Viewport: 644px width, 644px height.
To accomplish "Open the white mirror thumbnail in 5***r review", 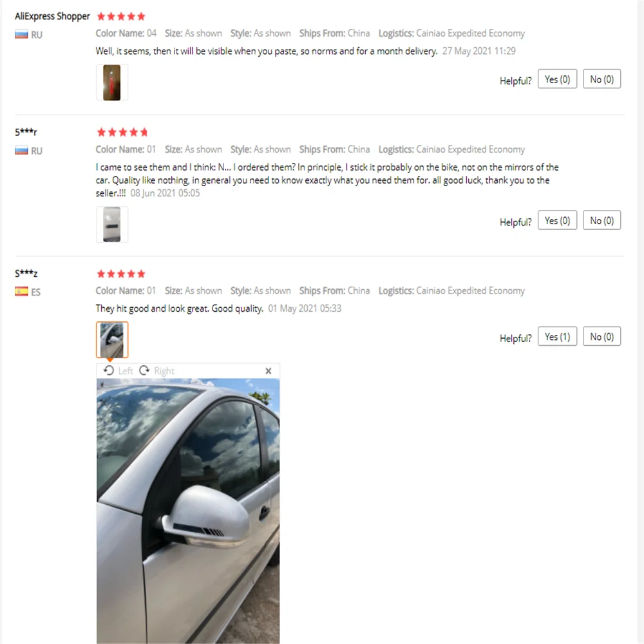I will [x=111, y=224].
